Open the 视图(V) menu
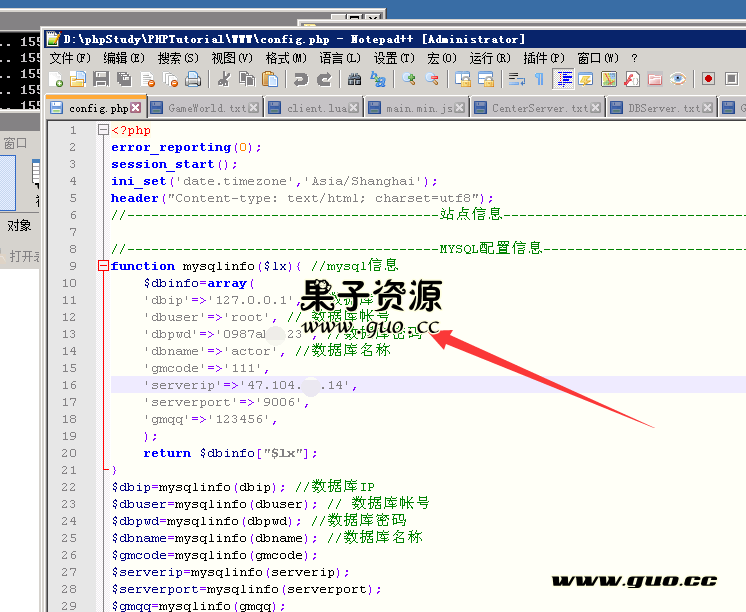Screen dimensions: 746x612 pos(232,58)
